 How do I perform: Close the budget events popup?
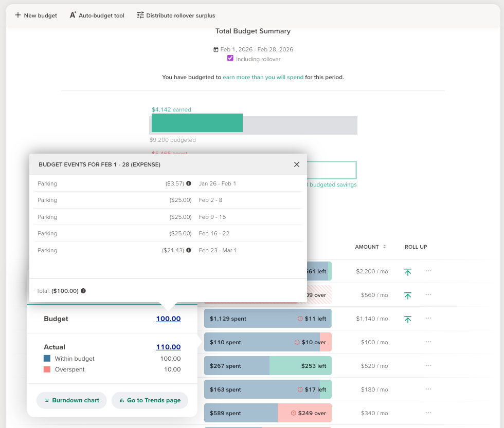296,164
